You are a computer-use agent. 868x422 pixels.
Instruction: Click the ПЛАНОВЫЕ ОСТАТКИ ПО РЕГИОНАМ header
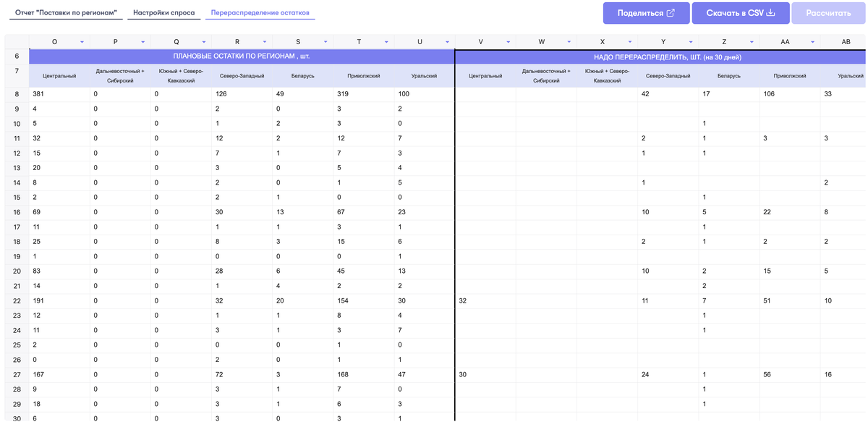point(242,56)
